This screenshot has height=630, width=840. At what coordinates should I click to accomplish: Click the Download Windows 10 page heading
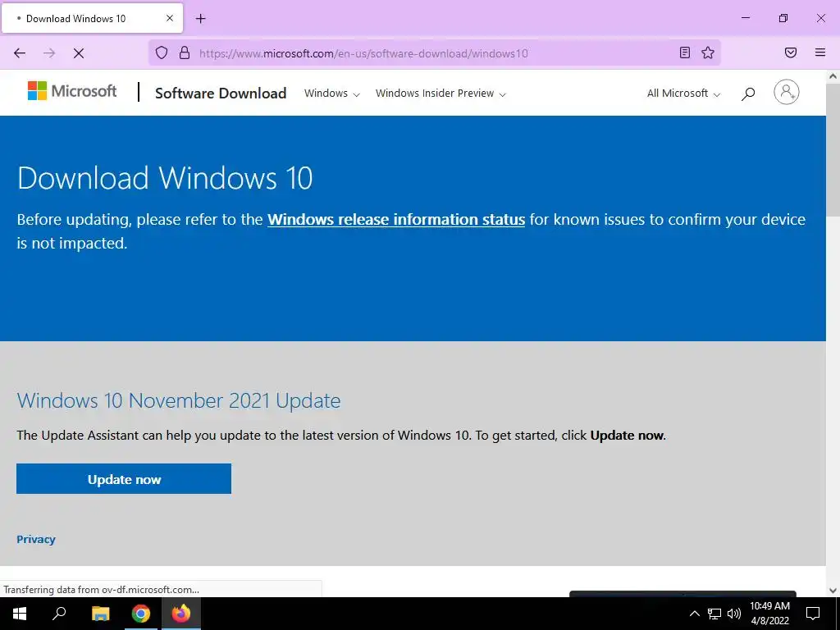(165, 178)
